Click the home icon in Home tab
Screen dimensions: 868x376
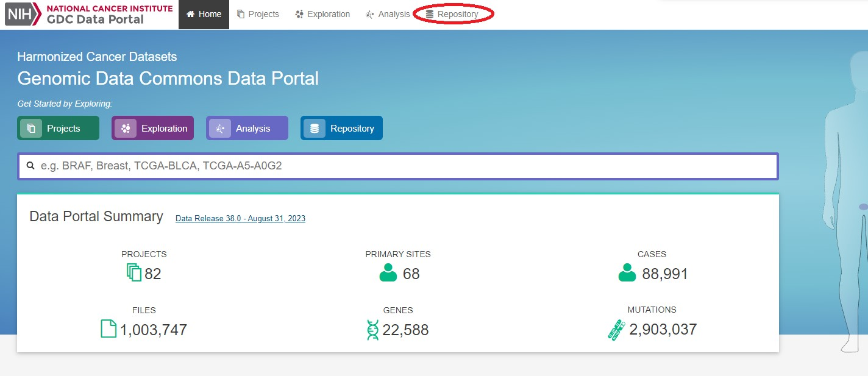(x=191, y=14)
